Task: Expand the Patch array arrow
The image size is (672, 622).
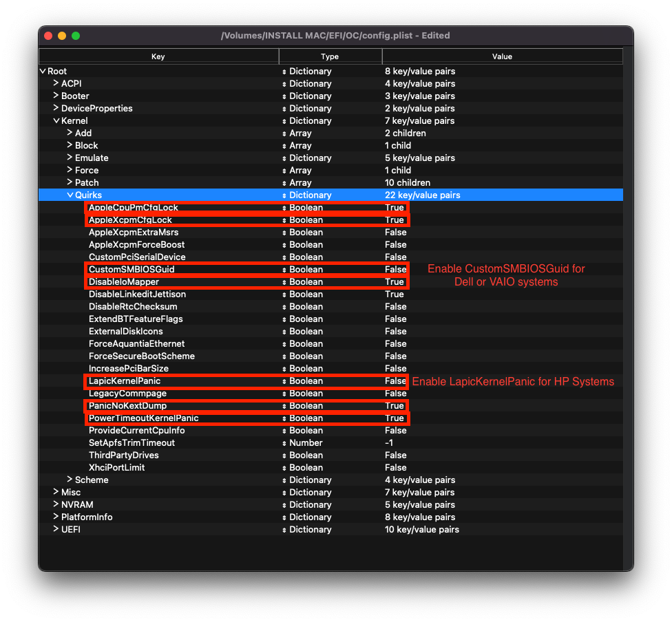Action: [x=70, y=182]
